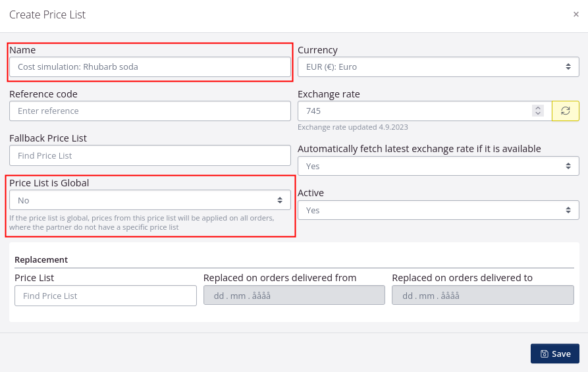Open the Currency dropdown
Viewport: 588px width, 372px height.
tap(438, 66)
